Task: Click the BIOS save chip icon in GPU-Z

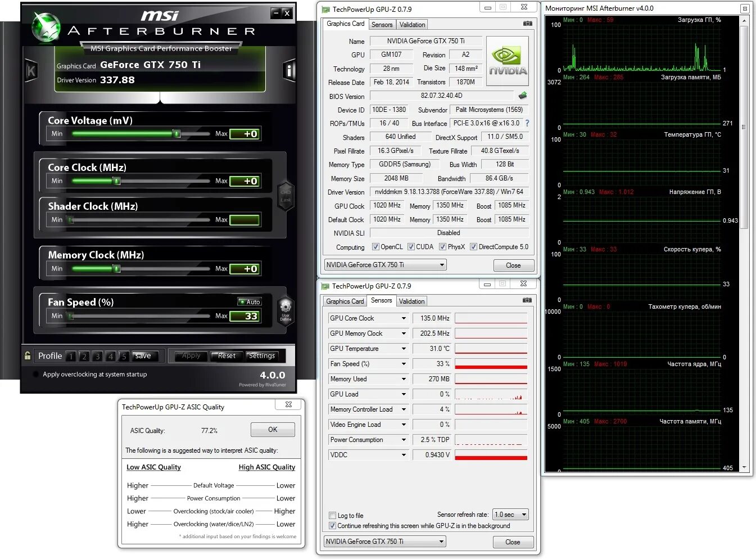Action: click(523, 96)
